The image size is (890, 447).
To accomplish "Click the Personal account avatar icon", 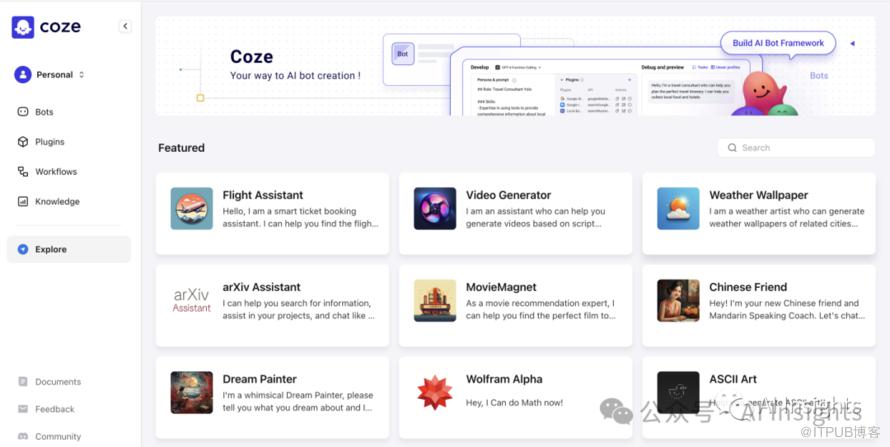I will (23, 74).
